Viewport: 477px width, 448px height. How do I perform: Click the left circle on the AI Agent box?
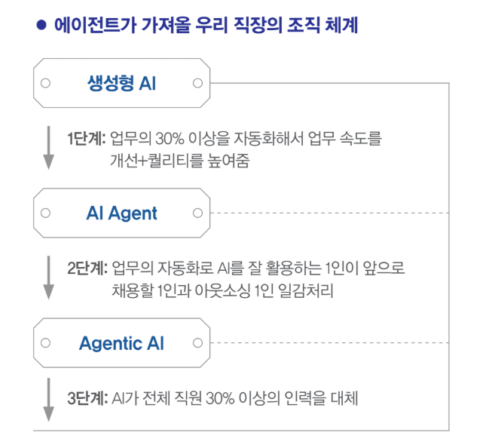(45, 213)
